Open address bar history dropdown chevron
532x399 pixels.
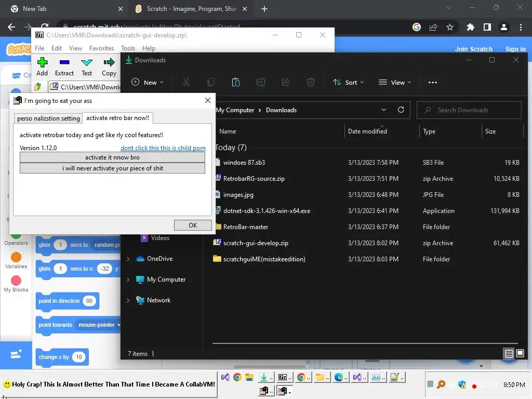(384, 110)
